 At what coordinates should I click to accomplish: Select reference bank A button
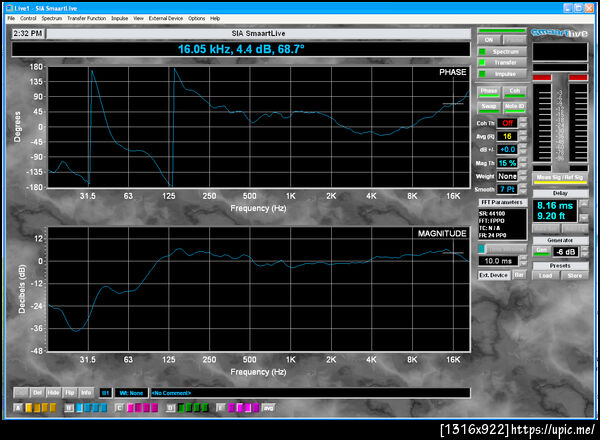18,408
